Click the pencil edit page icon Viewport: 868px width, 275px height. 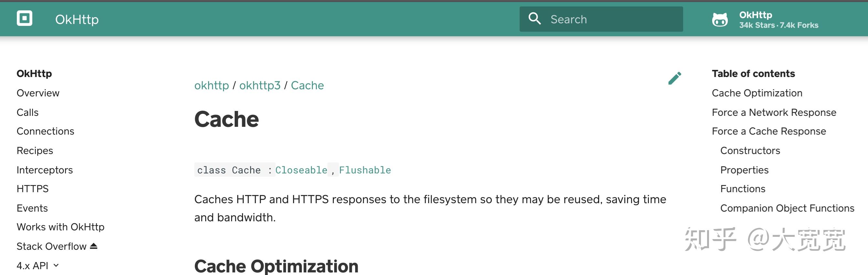click(674, 78)
